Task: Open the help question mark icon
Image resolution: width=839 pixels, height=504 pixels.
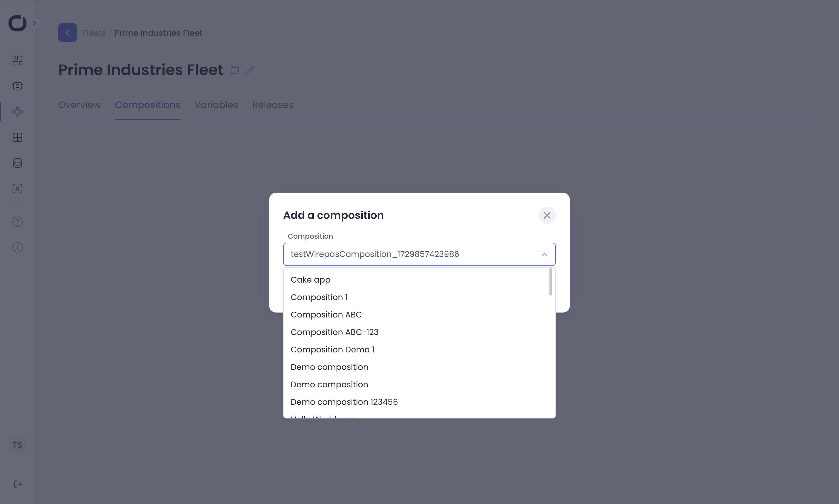Action: [17, 222]
